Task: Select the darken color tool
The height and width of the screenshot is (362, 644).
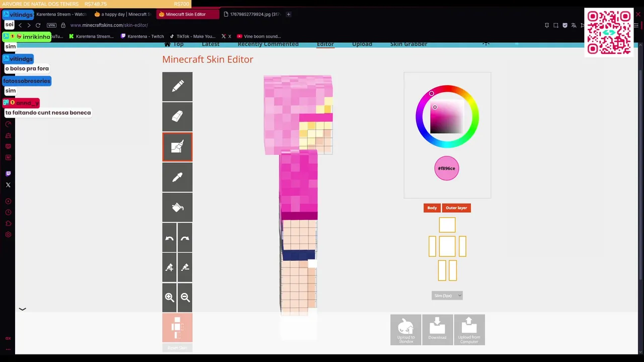Action: click(x=185, y=267)
